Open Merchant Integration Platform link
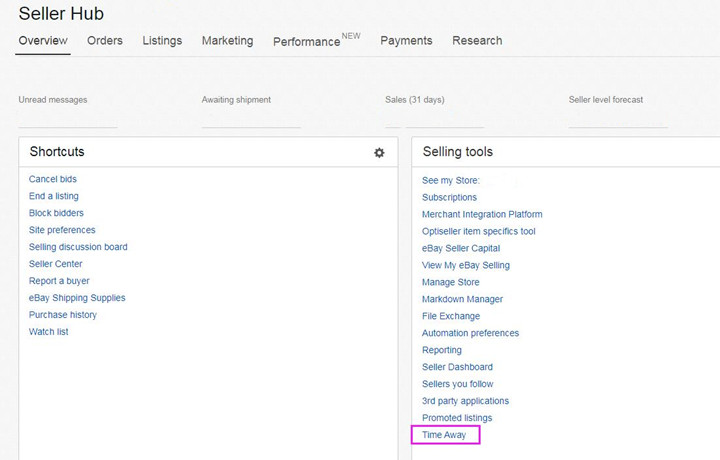Viewport: 720px width, 460px height. [482, 214]
